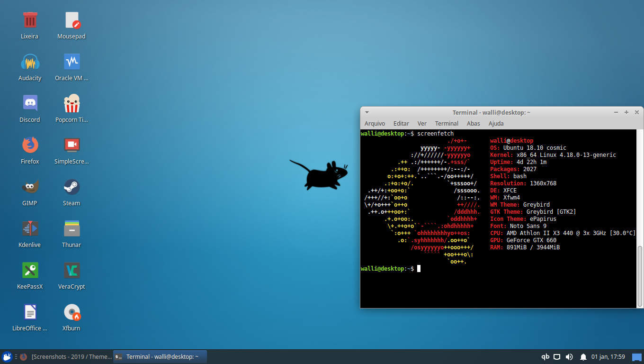
Task: Click the volume speaker icon in panel
Action: (569, 357)
